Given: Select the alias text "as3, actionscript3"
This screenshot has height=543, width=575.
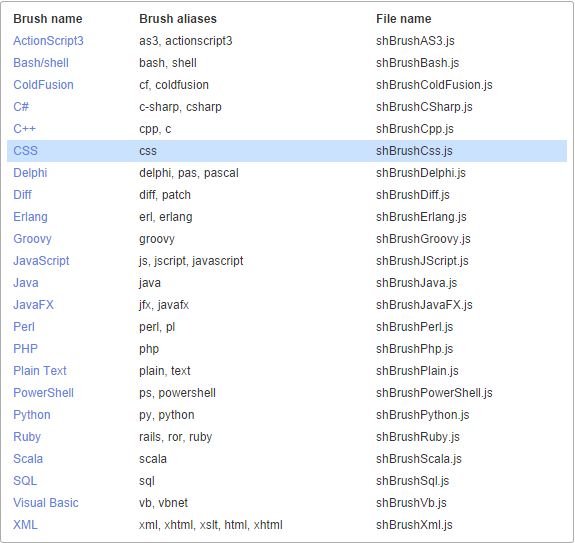Looking at the screenshot, I should click(x=186, y=41).
